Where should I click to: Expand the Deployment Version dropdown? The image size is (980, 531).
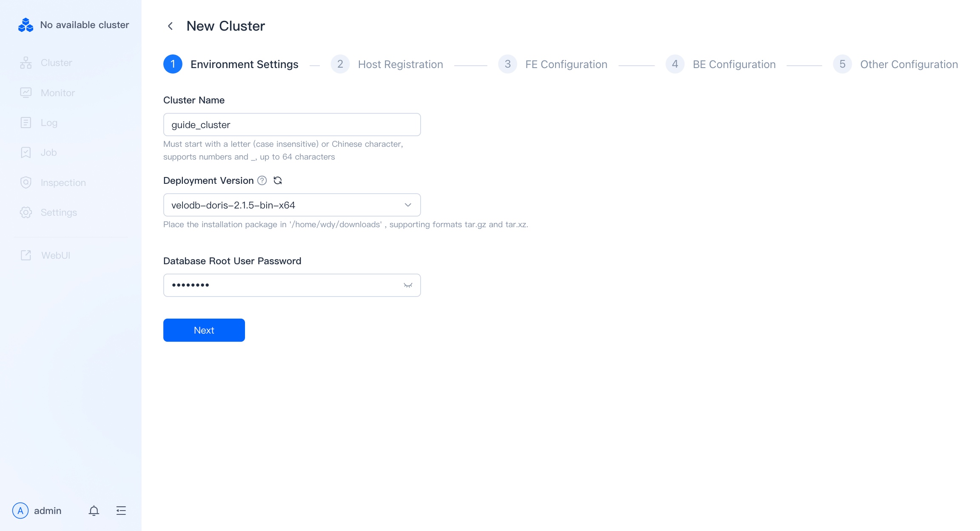pyautogui.click(x=292, y=205)
